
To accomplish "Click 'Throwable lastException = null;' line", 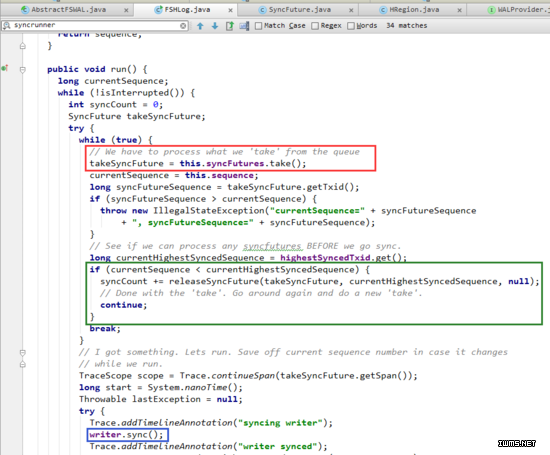I will [161, 399].
